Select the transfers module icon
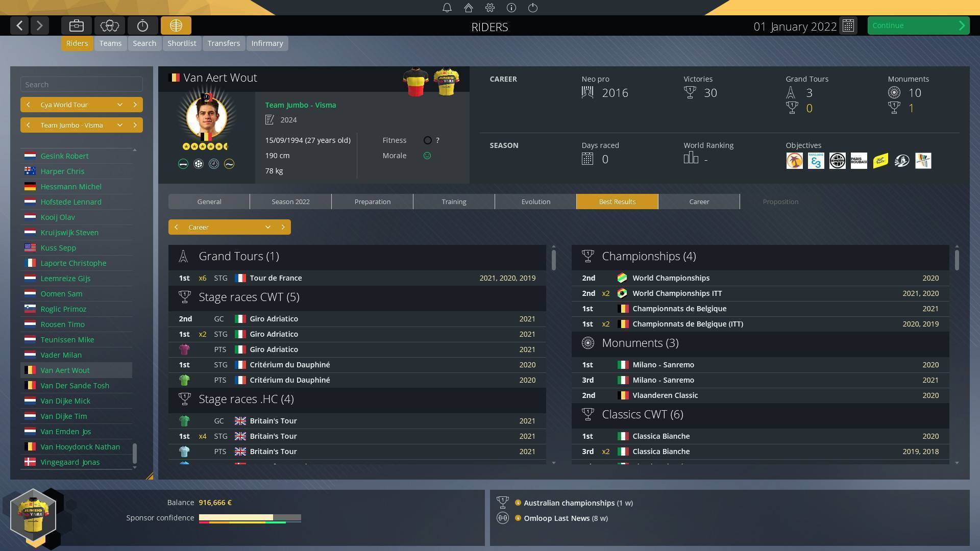The image size is (980, 551). [223, 42]
